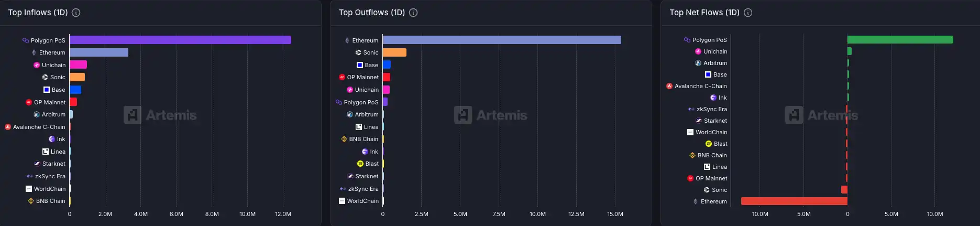Select the long Ethereum bar in Top Outflows
980x226 pixels.
[x=502, y=40]
